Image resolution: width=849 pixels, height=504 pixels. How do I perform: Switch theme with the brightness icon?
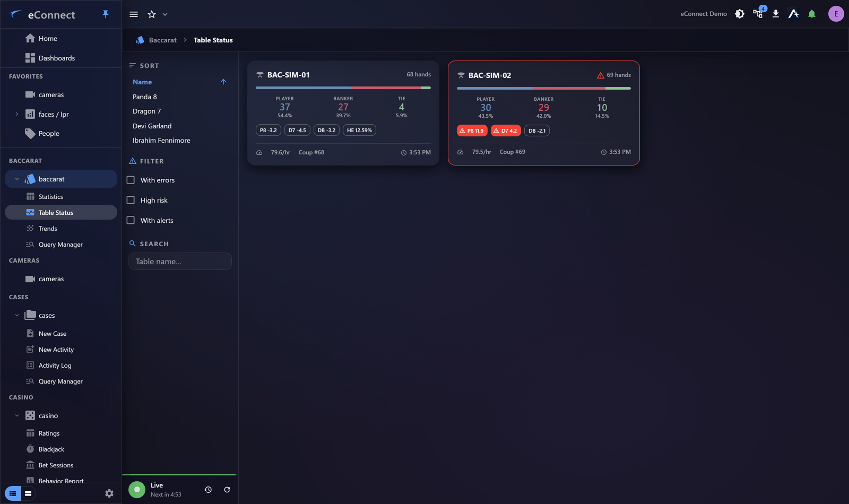740,14
